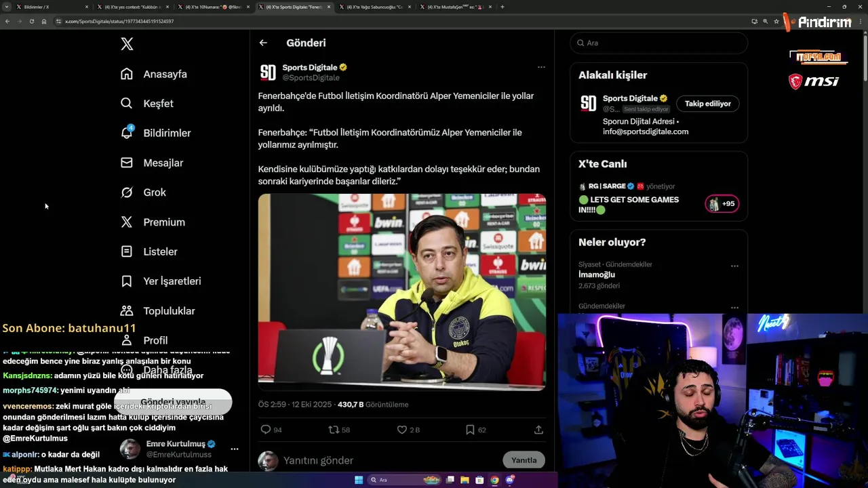The width and height of the screenshot is (868, 488).
Task: Click the Listeler icon
Action: pyautogui.click(x=127, y=251)
